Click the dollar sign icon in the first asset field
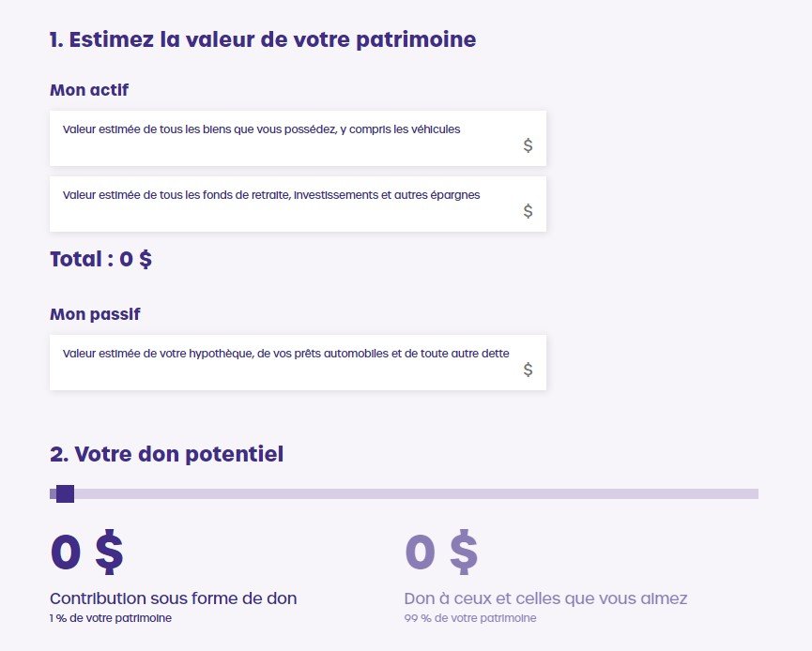 tap(528, 144)
